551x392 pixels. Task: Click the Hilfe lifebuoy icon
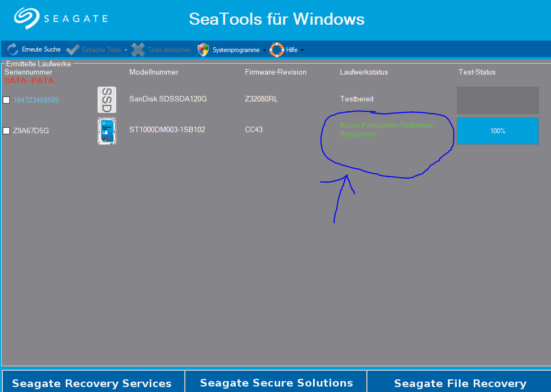coord(276,50)
